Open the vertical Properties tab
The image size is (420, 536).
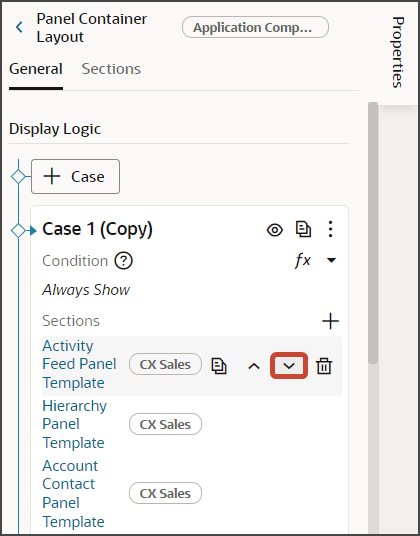click(x=398, y=52)
